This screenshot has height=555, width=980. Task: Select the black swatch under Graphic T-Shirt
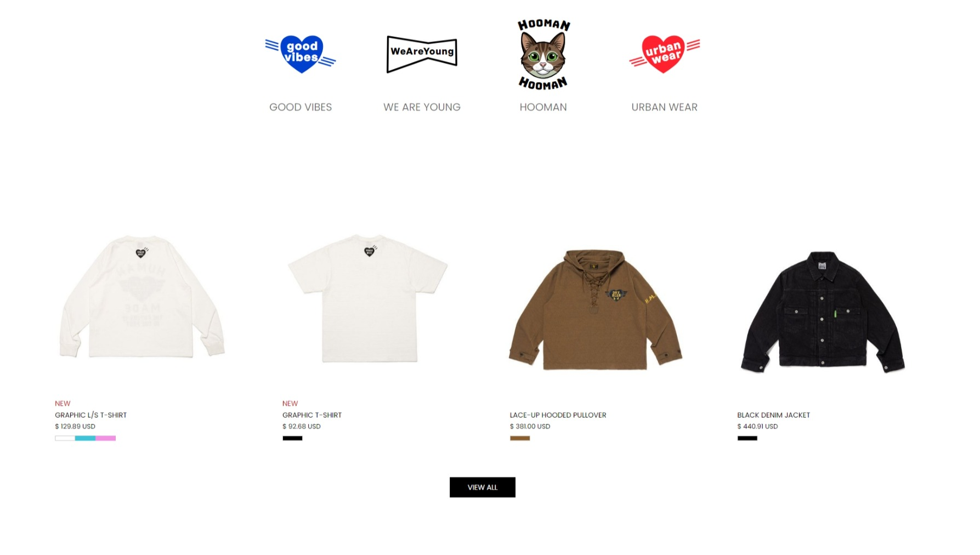pos(292,438)
